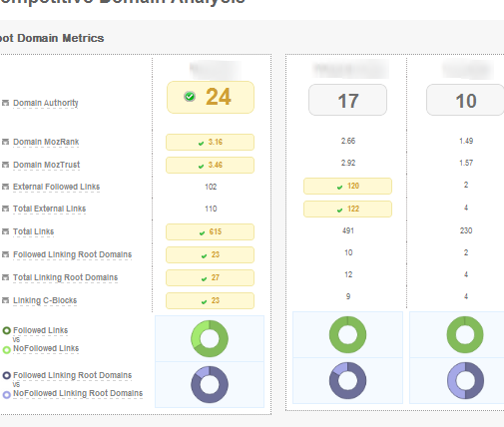Viewport: 504px width, 427px height.
Task: Click the blurred domain name above score 10
Action: pos(467,69)
